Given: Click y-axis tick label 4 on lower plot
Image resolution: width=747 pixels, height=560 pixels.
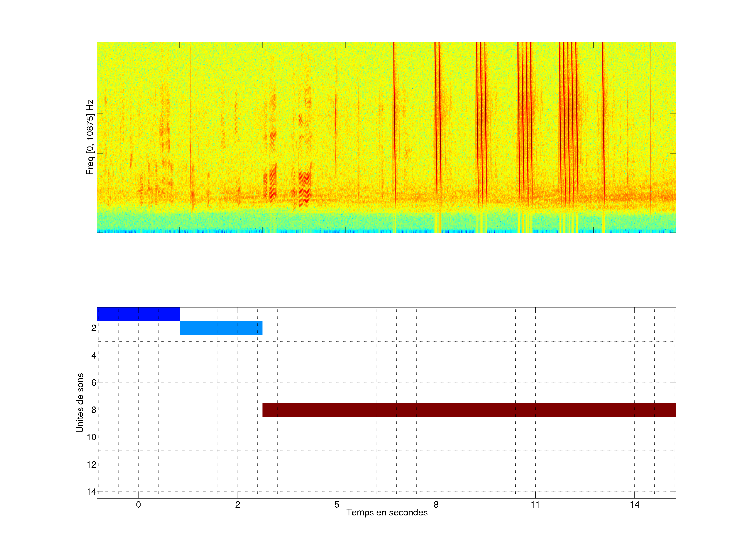Looking at the screenshot, I should [94, 355].
